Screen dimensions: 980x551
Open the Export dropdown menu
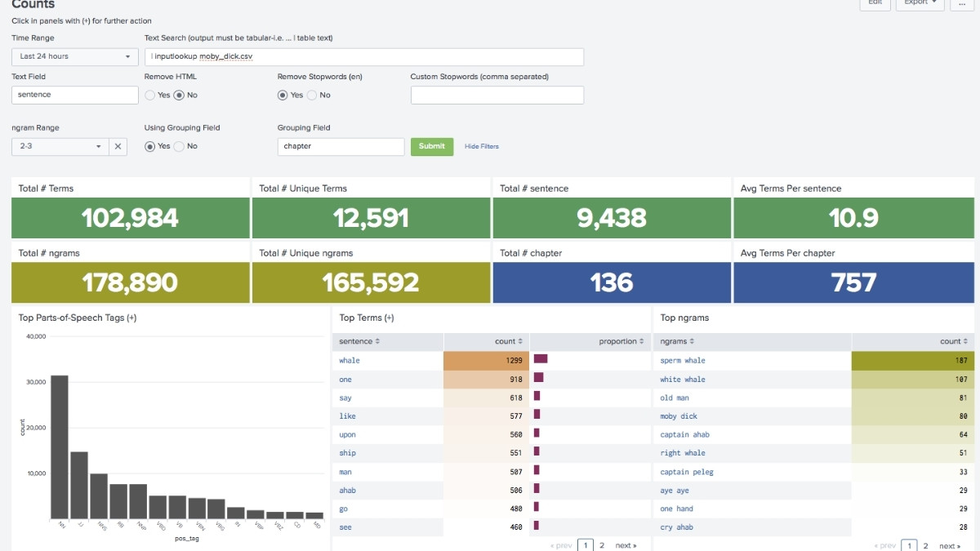tap(920, 3)
